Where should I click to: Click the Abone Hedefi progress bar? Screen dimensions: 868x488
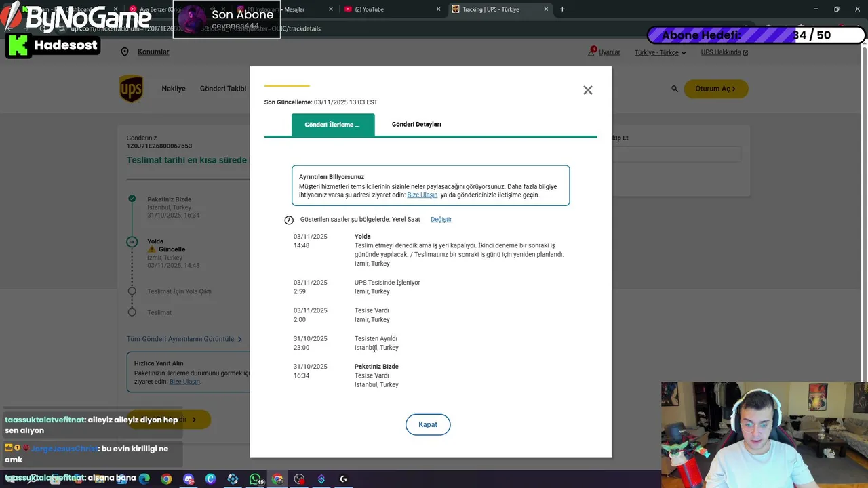(x=756, y=35)
